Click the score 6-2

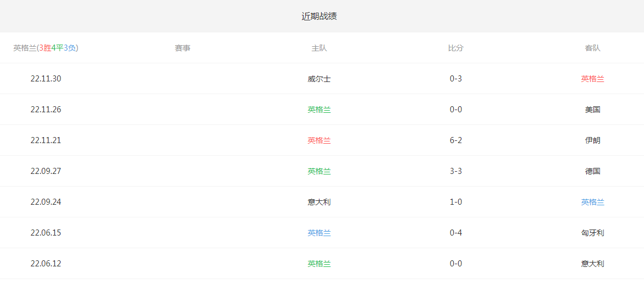(456, 140)
